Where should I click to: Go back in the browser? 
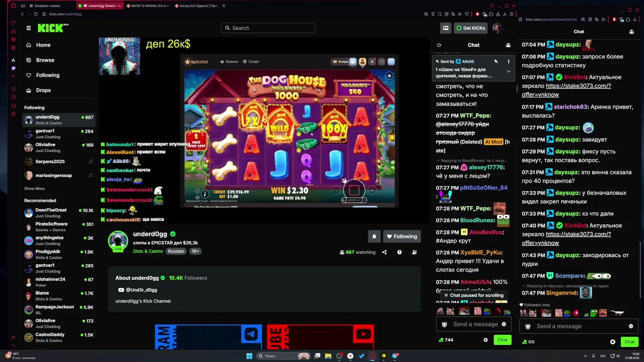click(x=22, y=14)
